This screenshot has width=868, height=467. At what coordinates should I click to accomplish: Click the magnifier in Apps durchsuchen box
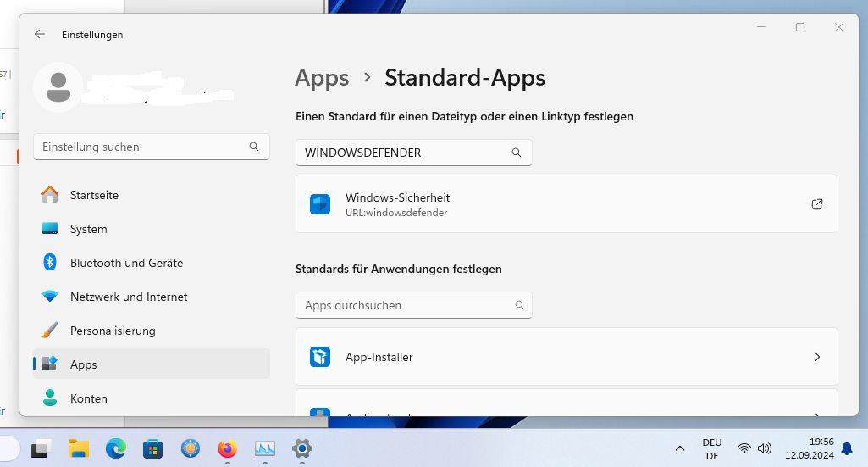point(520,305)
